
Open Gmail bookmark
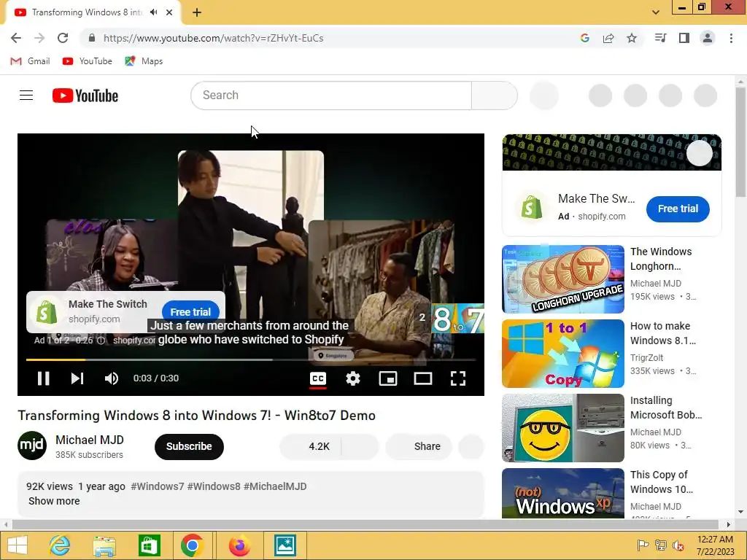(x=30, y=61)
